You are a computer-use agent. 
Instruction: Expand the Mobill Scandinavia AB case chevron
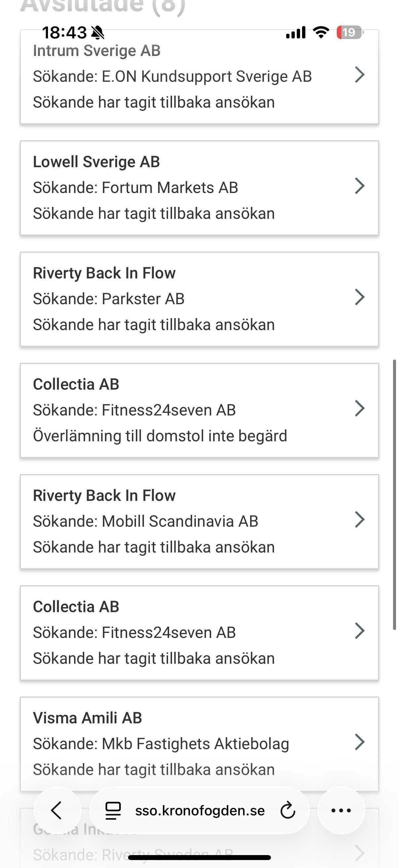(360, 520)
